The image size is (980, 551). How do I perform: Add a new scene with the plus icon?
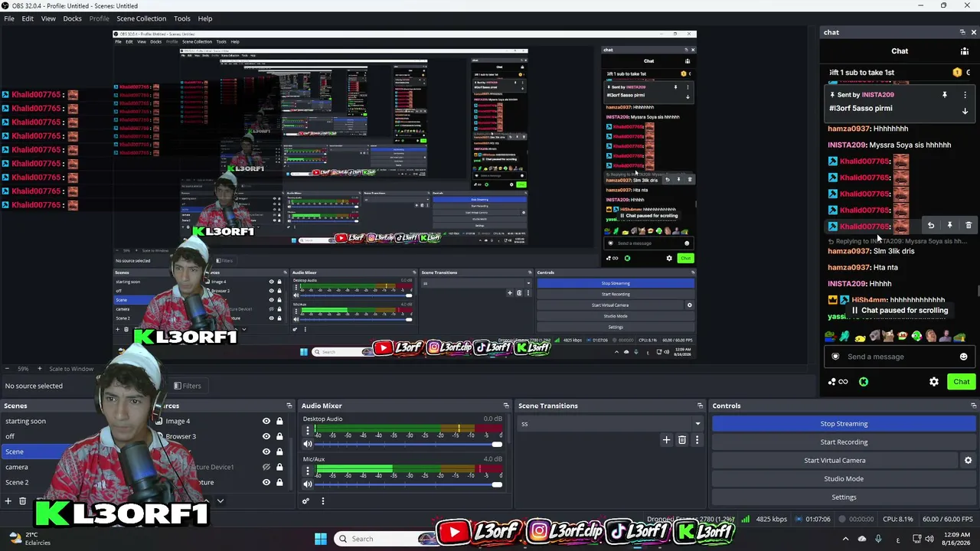[x=8, y=501]
